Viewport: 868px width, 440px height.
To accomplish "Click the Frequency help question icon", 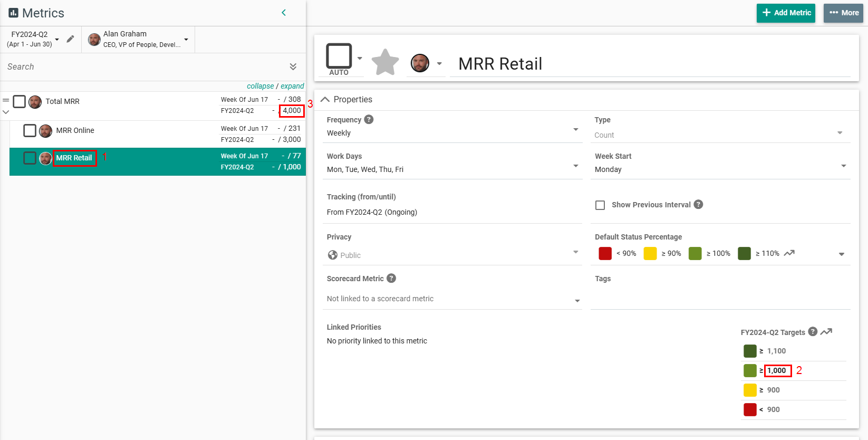I will pyautogui.click(x=369, y=120).
